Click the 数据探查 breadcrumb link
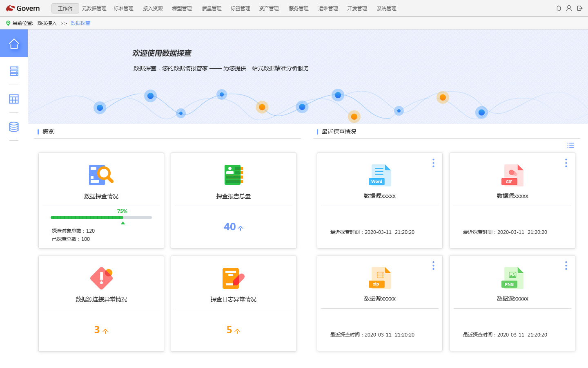 80,23
